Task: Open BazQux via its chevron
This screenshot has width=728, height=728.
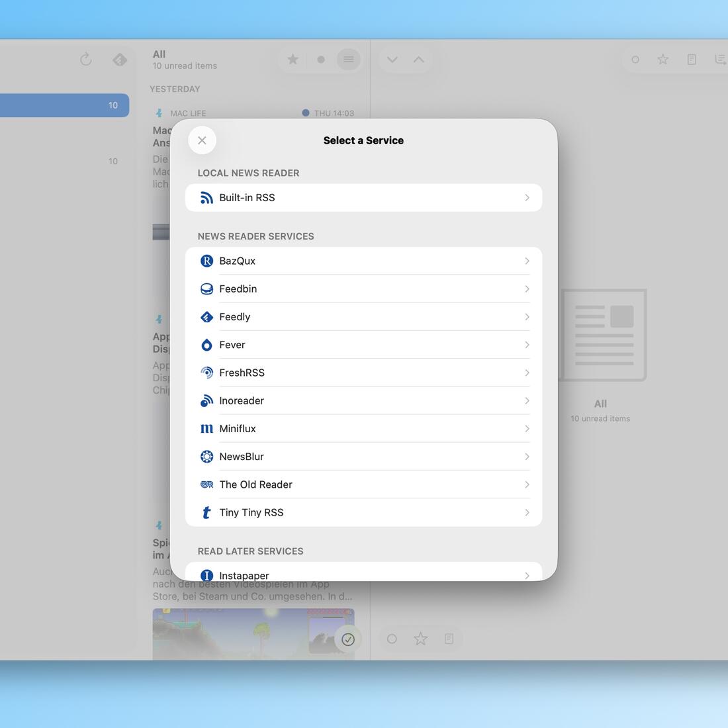Action: pos(527,261)
